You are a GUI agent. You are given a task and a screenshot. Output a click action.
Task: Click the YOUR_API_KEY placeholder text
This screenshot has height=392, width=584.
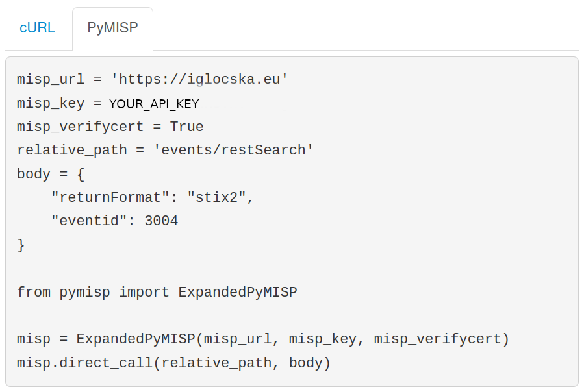[154, 104]
